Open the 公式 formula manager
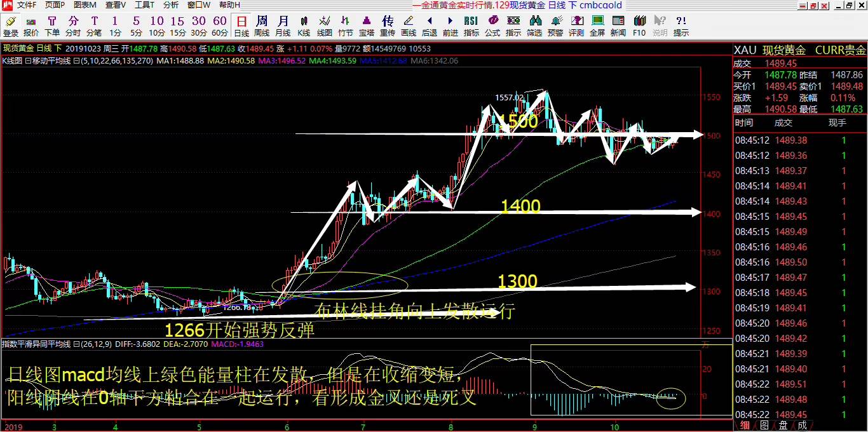Image resolution: width=868 pixels, height=432 pixels. [492, 26]
